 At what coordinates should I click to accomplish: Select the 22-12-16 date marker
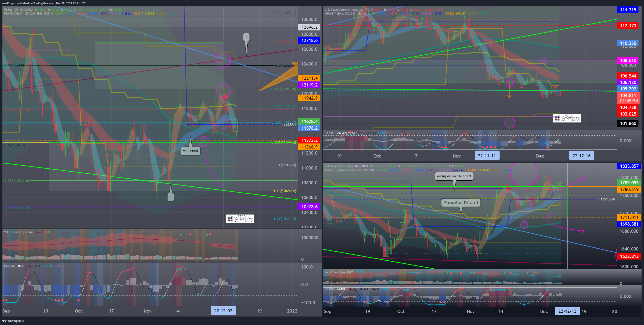[x=582, y=156]
